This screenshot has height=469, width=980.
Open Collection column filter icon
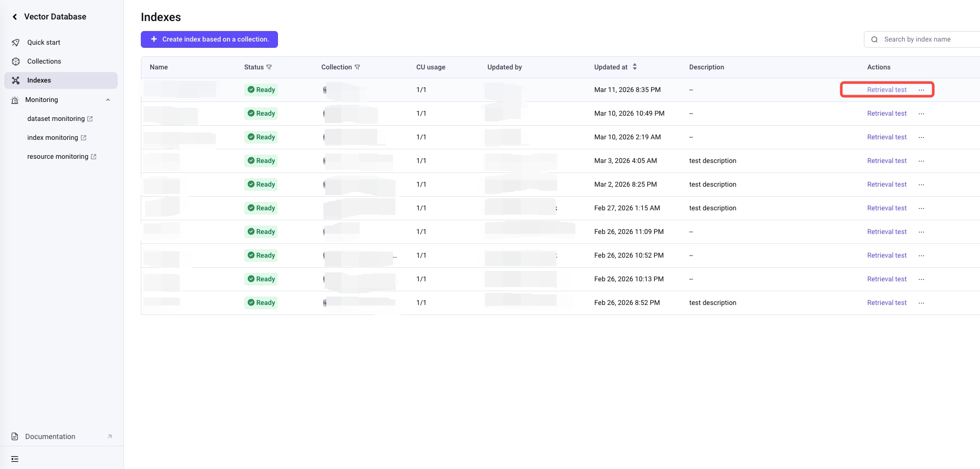pyautogui.click(x=357, y=67)
